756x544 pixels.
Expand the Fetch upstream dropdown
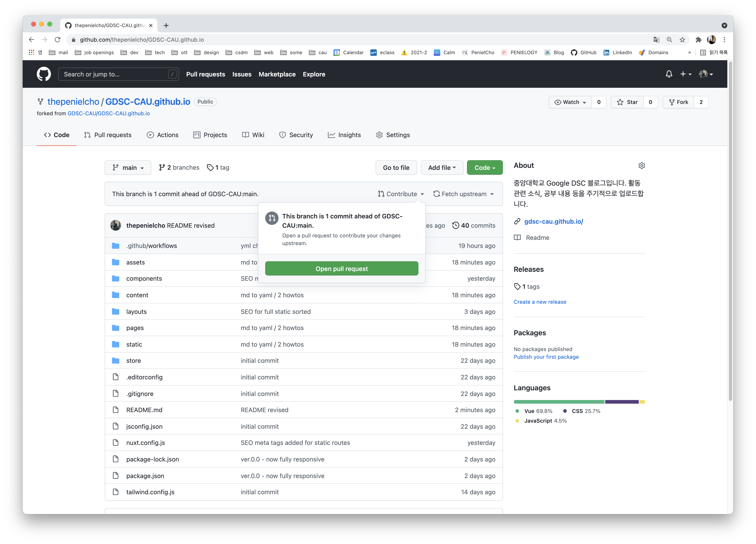pos(464,194)
